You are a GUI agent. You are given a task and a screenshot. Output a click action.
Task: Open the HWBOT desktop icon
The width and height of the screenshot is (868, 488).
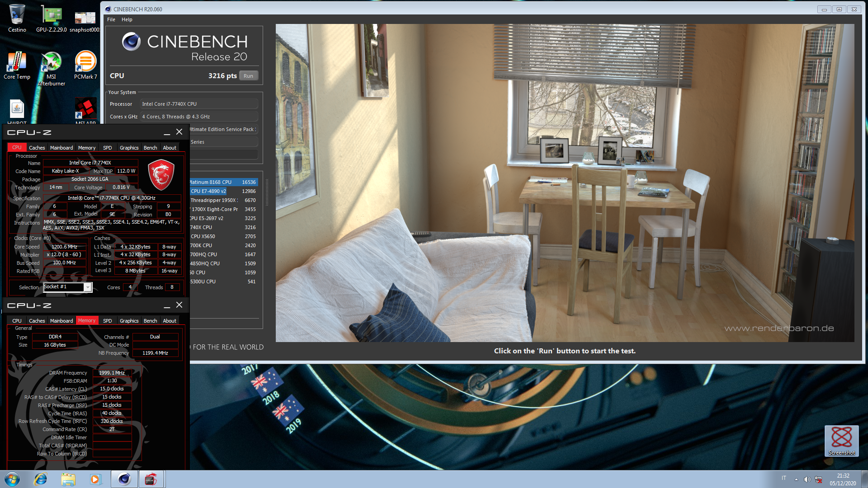pos(17,112)
